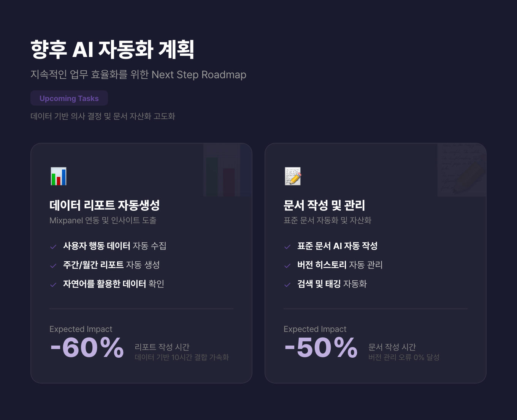Click the -50% impact figure
This screenshot has width=517, height=420.
click(x=321, y=347)
